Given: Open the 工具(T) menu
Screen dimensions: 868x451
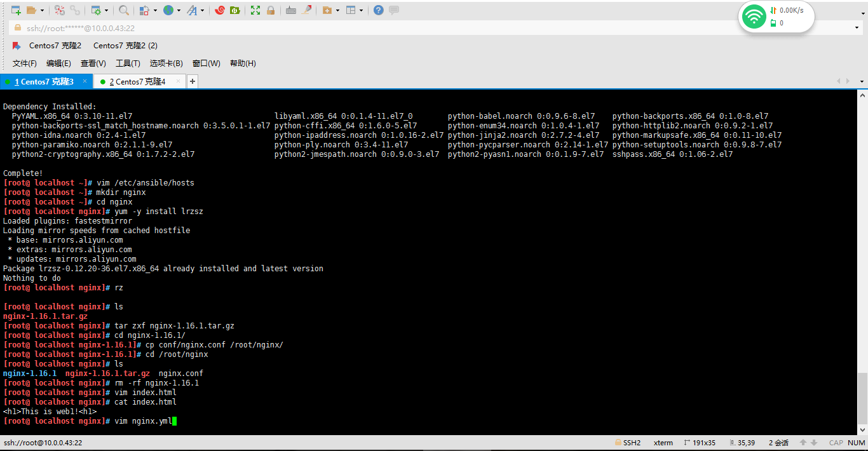Looking at the screenshot, I should tap(128, 63).
